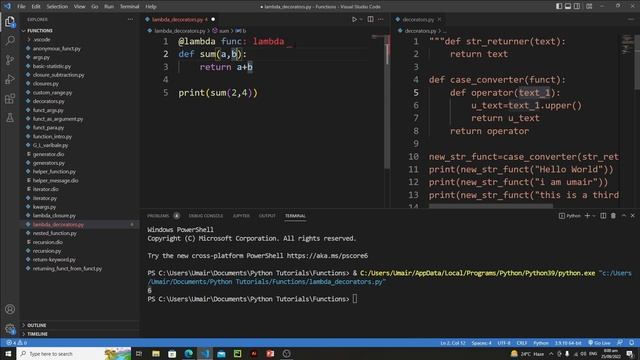Create a new terminal with plus icon

click(587, 216)
